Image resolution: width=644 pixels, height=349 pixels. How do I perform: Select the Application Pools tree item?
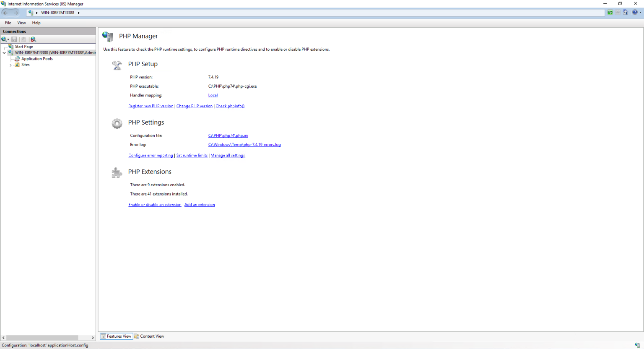pyautogui.click(x=37, y=58)
